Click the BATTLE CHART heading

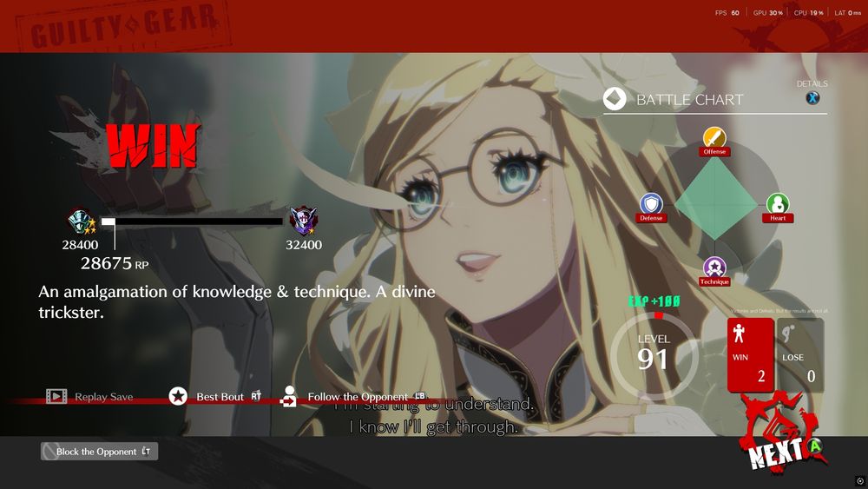pos(689,100)
